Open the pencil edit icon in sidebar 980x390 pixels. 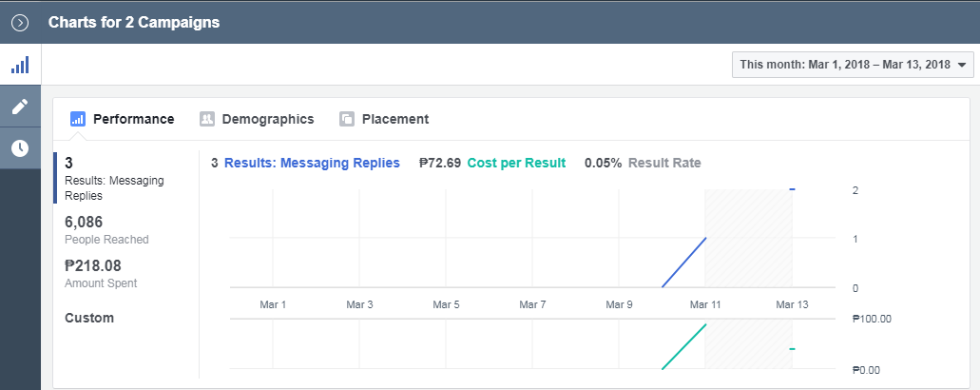pyautogui.click(x=20, y=107)
